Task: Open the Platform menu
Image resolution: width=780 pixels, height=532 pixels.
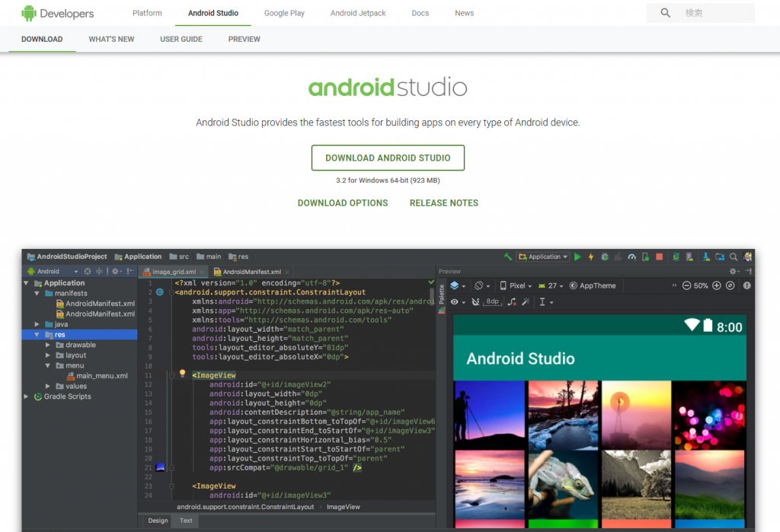Action: pyautogui.click(x=147, y=13)
